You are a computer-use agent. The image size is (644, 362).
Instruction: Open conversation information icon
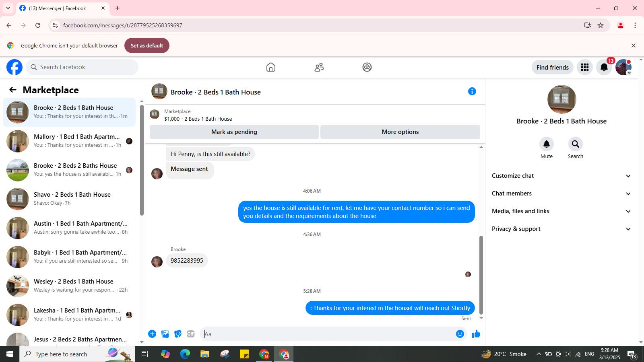(472, 92)
